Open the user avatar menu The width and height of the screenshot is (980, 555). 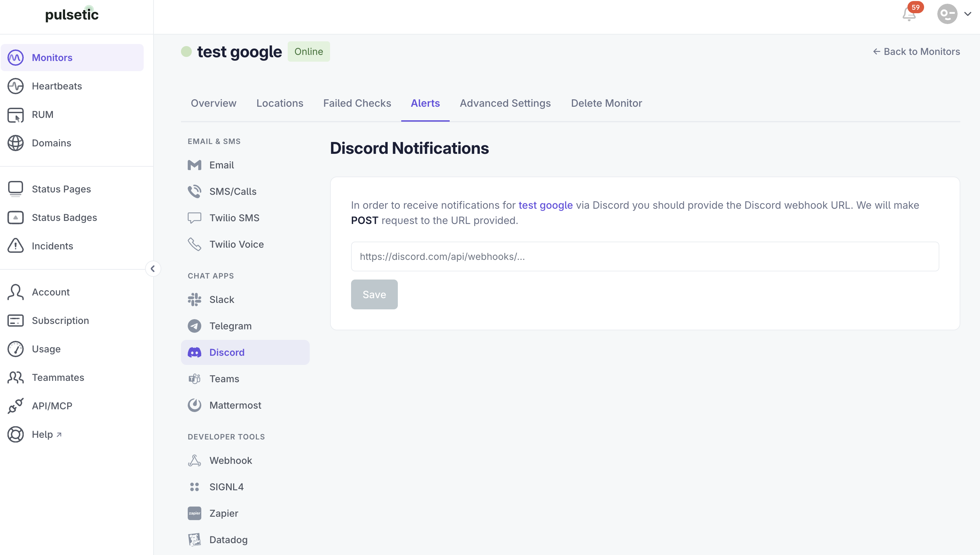click(947, 14)
